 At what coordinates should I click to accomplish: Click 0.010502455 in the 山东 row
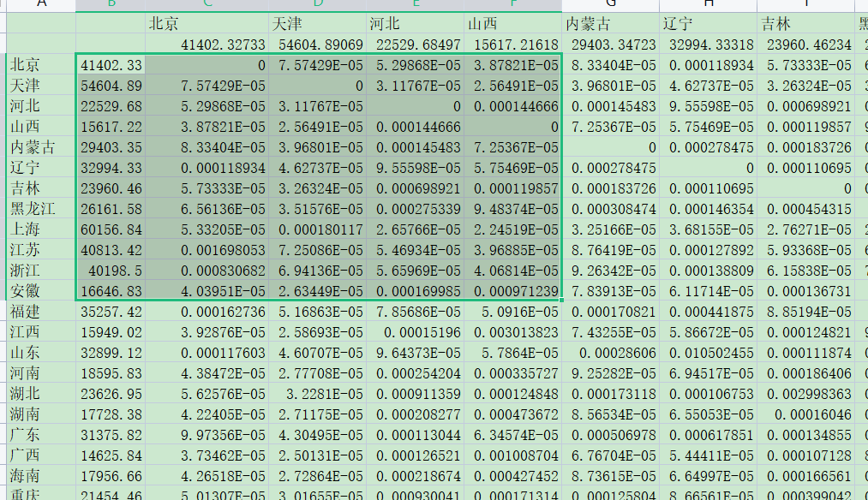click(x=708, y=353)
